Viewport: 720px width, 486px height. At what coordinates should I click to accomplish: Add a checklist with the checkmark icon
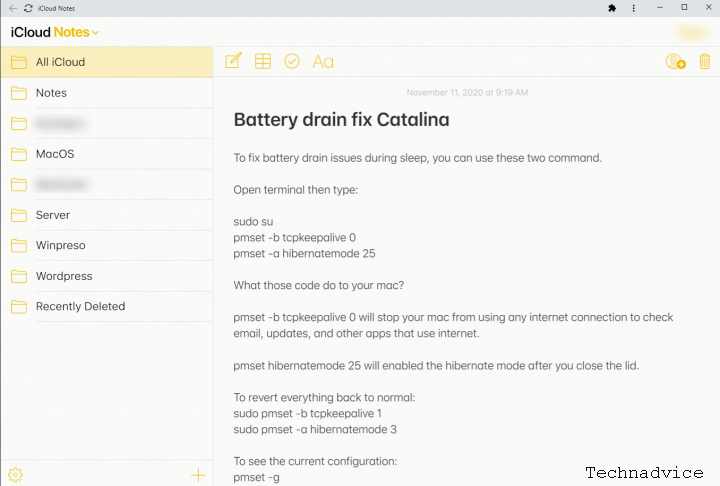[x=292, y=61]
